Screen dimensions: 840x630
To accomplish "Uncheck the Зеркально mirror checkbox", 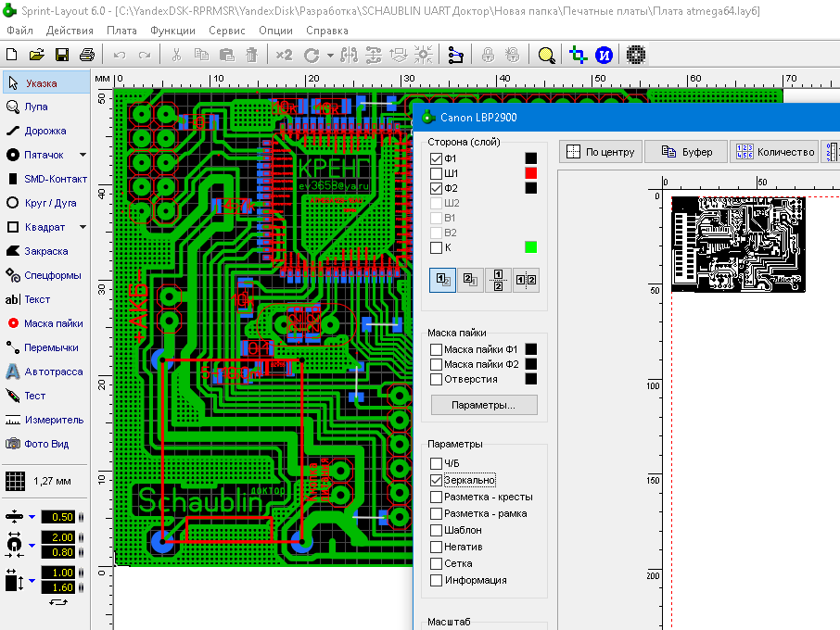I will pos(436,480).
